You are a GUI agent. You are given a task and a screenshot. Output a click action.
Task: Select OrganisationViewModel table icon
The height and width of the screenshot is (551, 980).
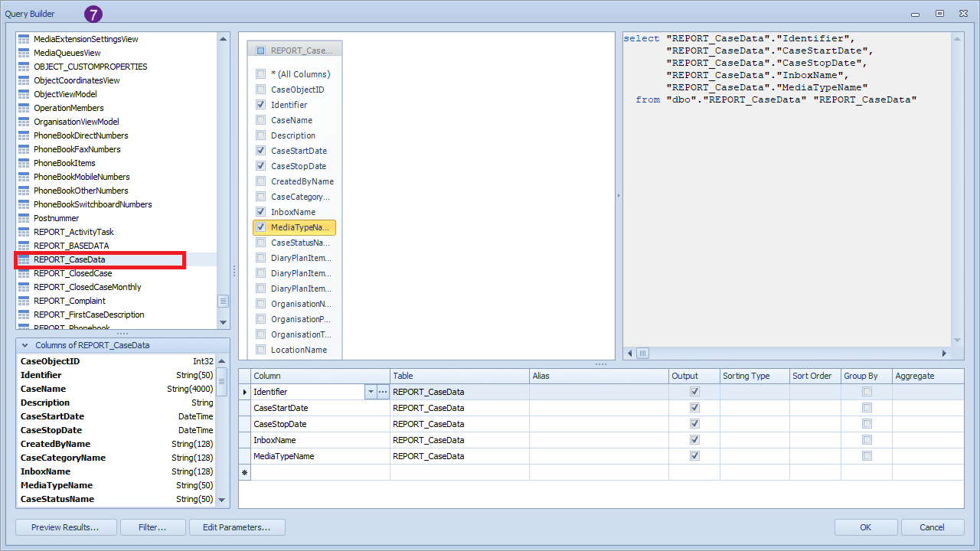point(24,122)
